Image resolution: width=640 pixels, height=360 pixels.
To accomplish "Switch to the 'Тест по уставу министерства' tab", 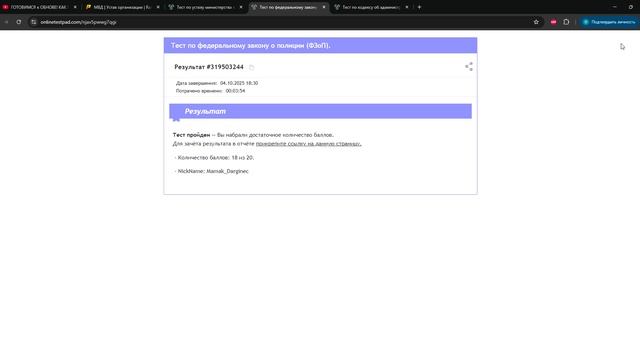I will [204, 7].
